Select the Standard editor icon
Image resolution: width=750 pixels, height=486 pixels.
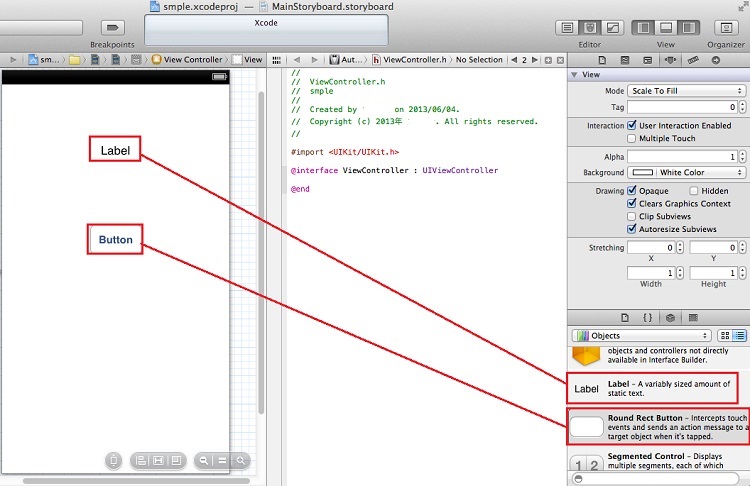(567, 28)
